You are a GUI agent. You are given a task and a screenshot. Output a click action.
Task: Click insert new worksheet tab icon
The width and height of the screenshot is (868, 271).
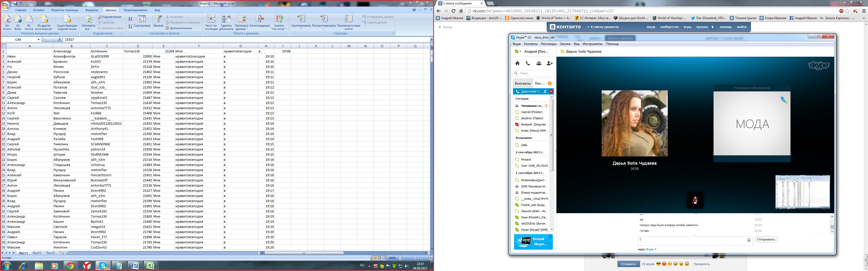click(62, 253)
